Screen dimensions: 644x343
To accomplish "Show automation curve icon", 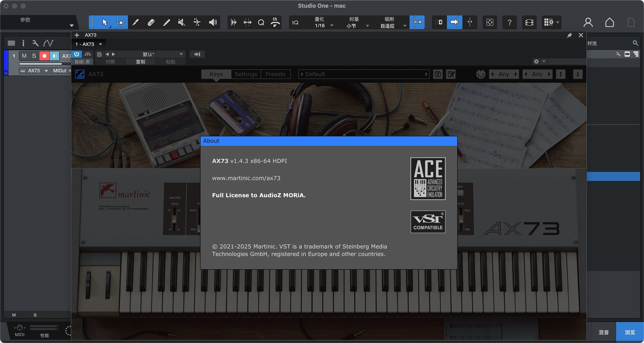I will click(48, 43).
